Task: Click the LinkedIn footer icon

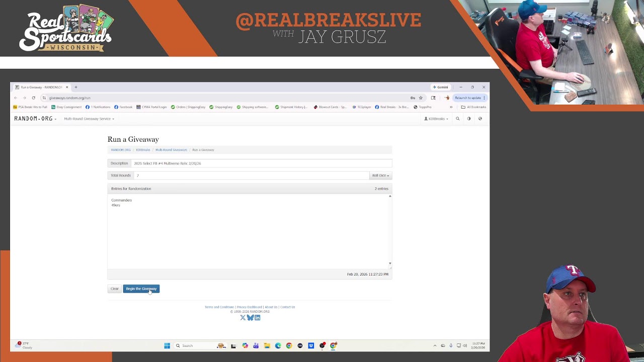Action: tap(257, 318)
